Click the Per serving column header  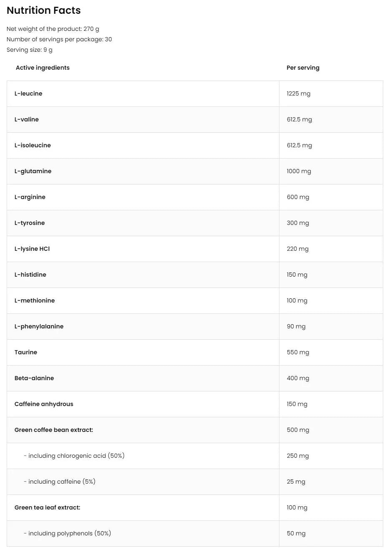pos(303,68)
